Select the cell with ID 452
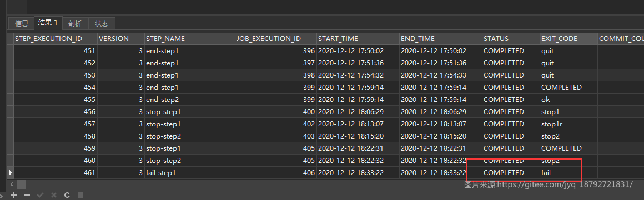The image size is (644, 200). tap(56, 63)
